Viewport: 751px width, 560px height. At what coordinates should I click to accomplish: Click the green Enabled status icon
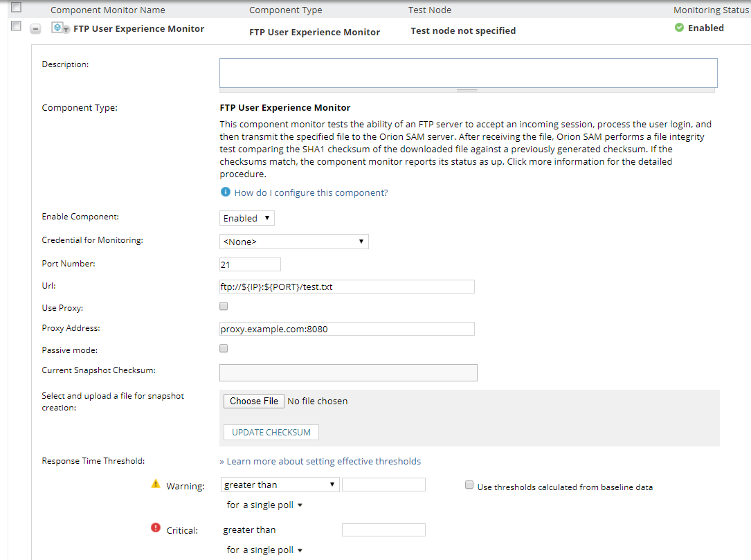click(679, 28)
